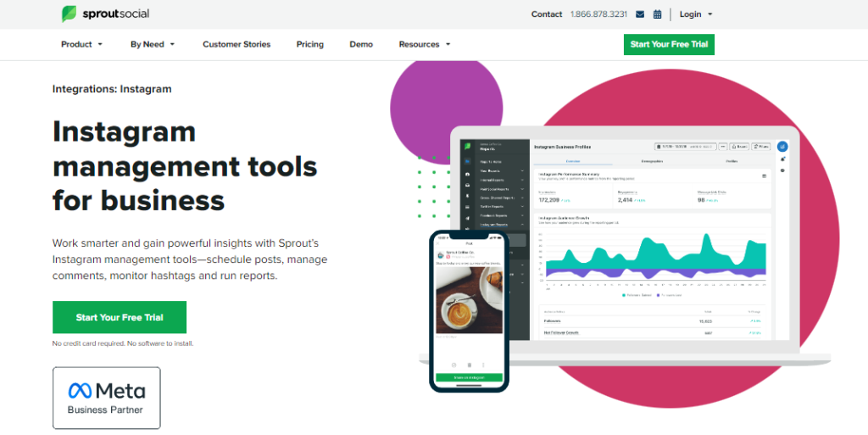
Task: Click the Meta Business Partner badge
Action: coord(106,398)
